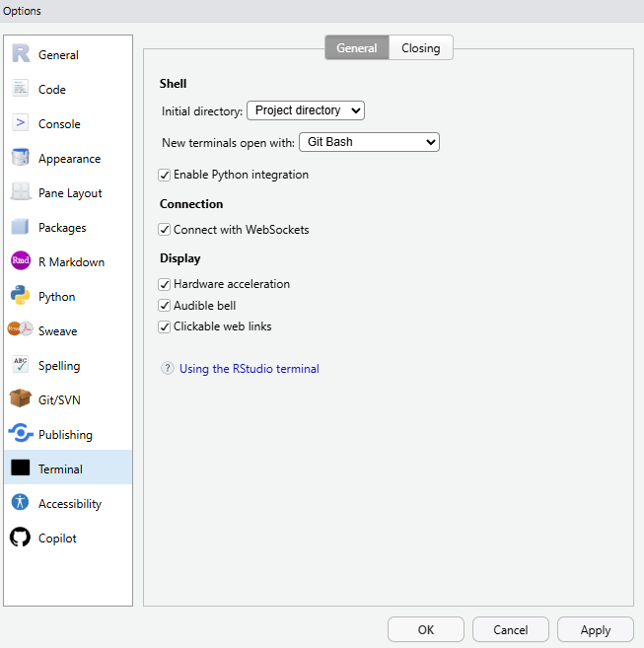Toggle the Audible bell checkbox
644x648 pixels.
pos(164,306)
